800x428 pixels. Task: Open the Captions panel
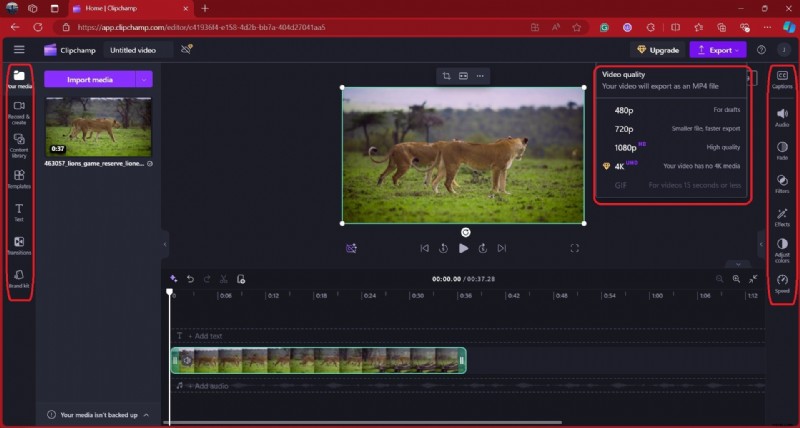tap(782, 80)
